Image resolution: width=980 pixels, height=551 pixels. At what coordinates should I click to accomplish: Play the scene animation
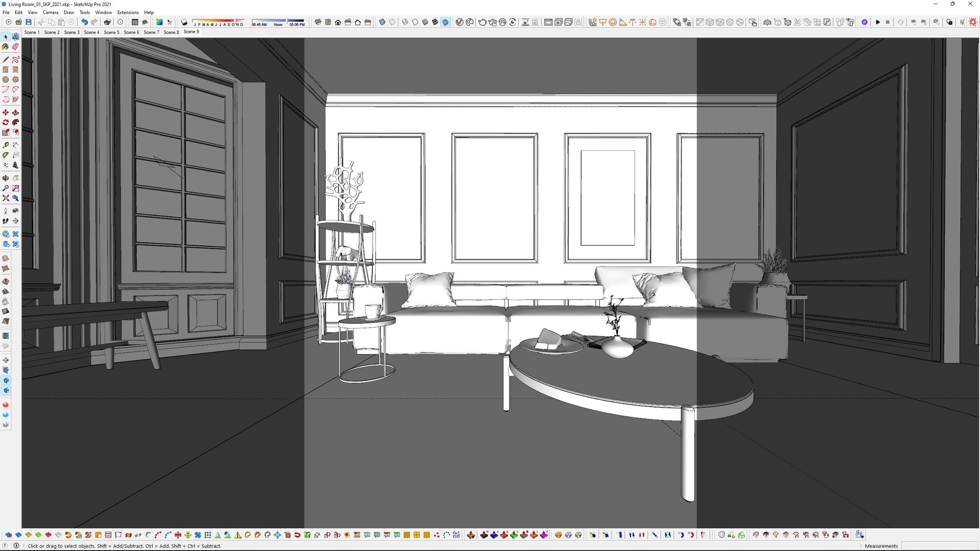coord(878,22)
